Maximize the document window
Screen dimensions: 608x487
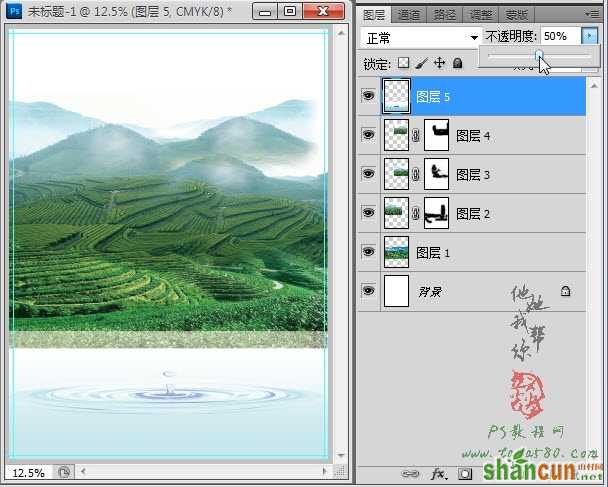290,12
